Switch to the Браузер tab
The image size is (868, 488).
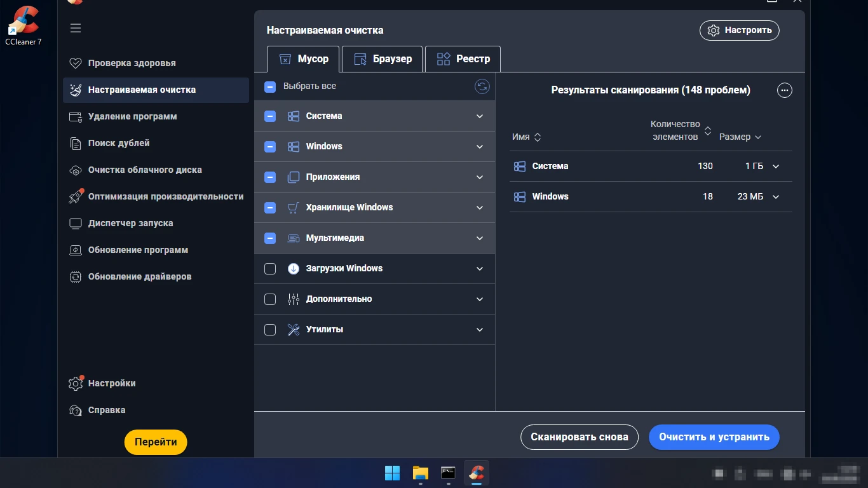[x=382, y=59]
